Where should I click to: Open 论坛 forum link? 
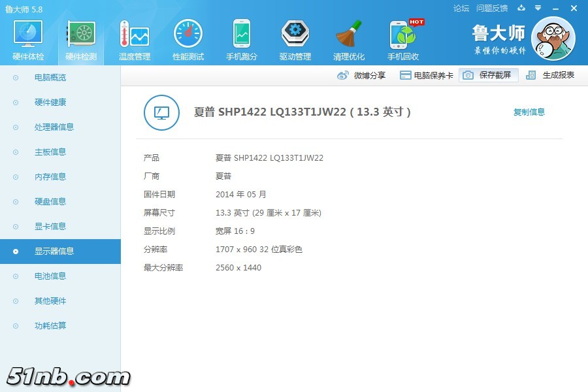pos(461,8)
